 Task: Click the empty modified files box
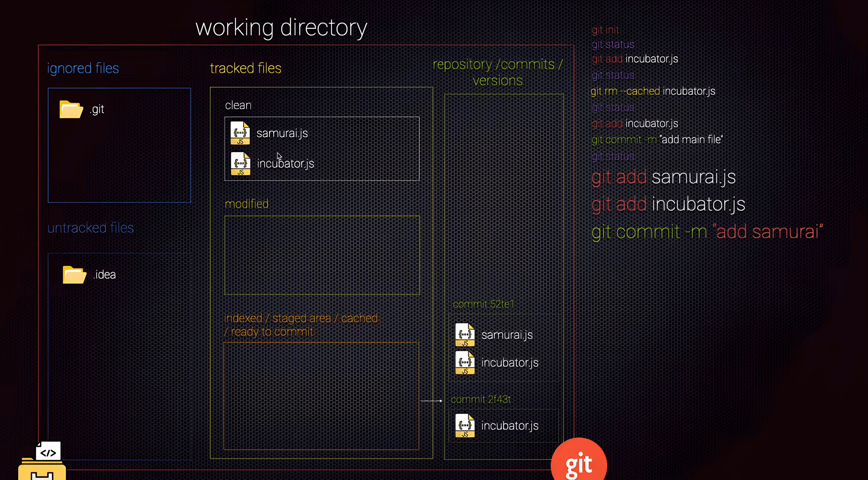(322, 255)
